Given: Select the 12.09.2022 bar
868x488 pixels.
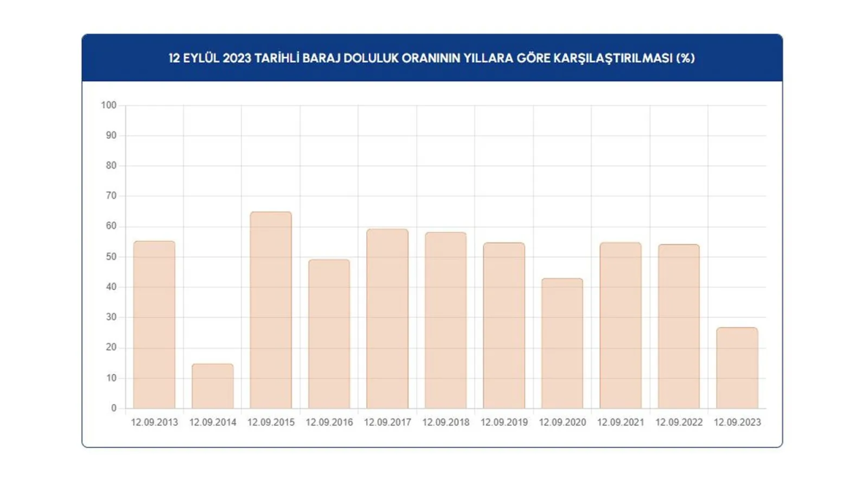Looking at the screenshot, I should [679, 326].
